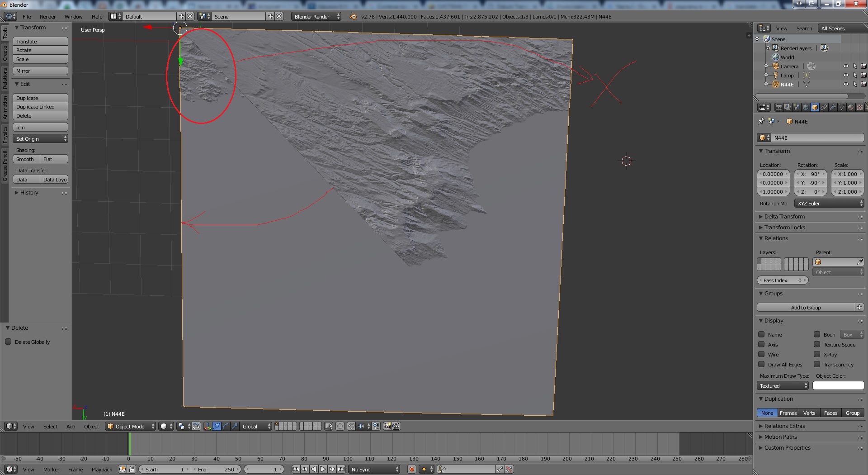Screen dimensions: 868x475
Task: Enable the X-Ray display checkbox
Action: click(817, 355)
